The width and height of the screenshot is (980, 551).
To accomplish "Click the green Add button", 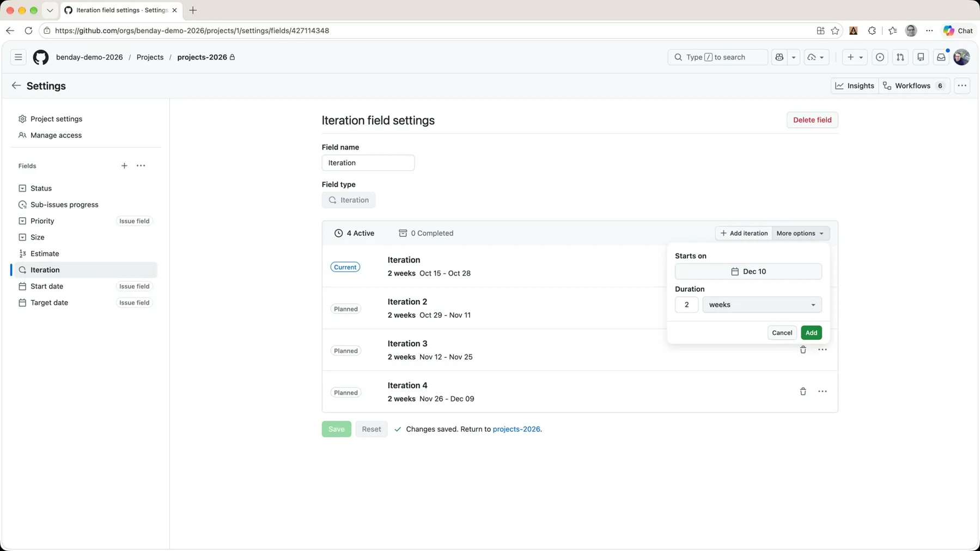I will point(811,333).
